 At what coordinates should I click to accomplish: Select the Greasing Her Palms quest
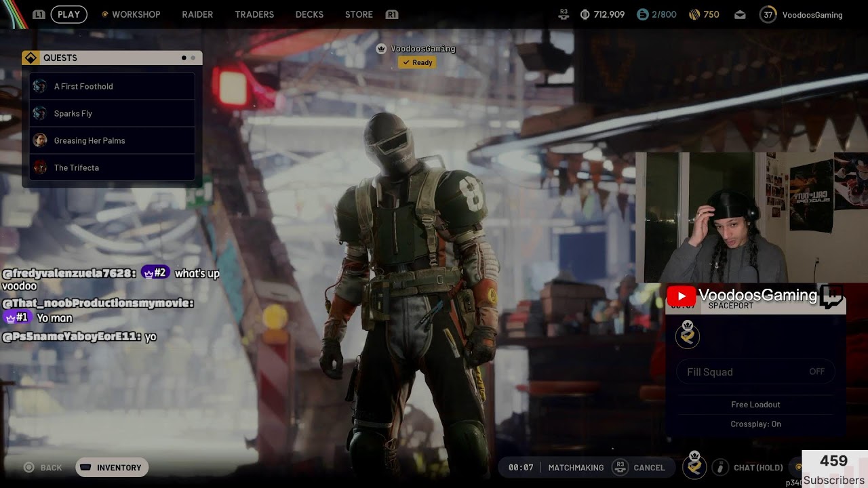coord(112,140)
